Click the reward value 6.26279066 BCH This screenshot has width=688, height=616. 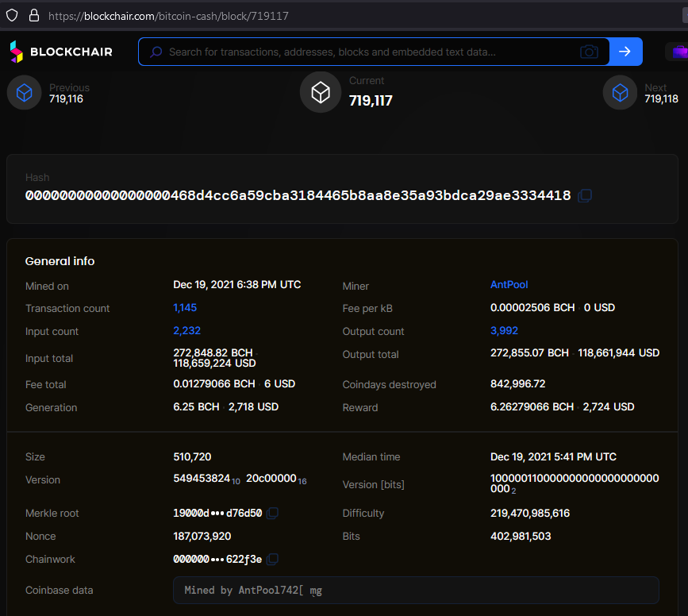point(532,406)
